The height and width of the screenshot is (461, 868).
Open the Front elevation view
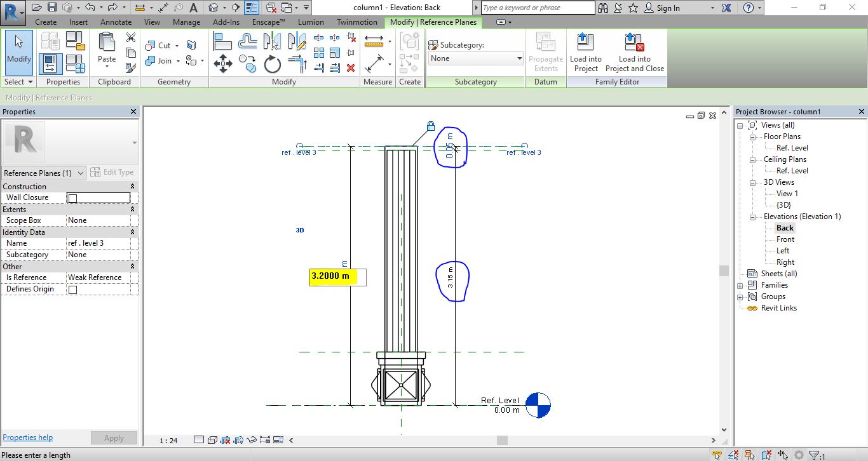785,239
